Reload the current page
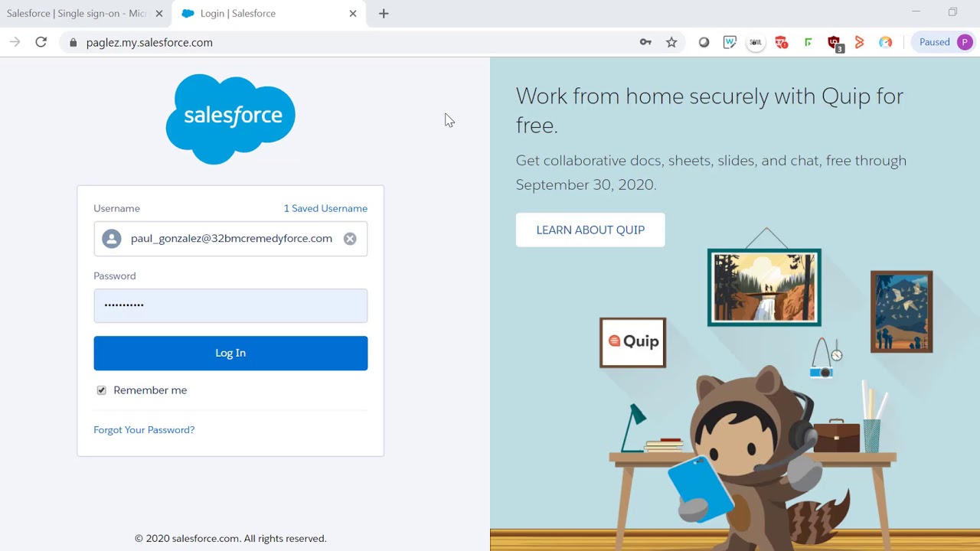This screenshot has height=551, width=980. pyautogui.click(x=41, y=42)
